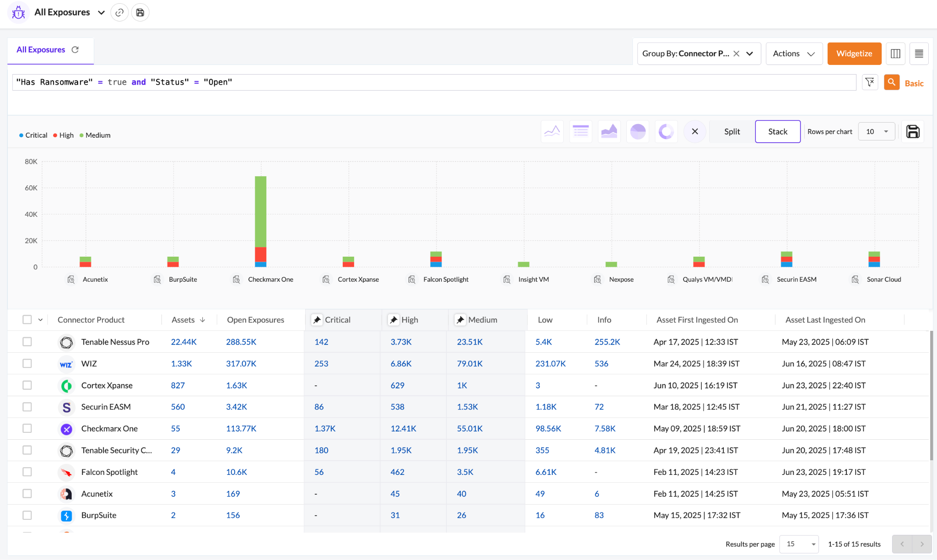Refresh the All Exposures tab
The width and height of the screenshot is (937, 560).
coord(75,49)
